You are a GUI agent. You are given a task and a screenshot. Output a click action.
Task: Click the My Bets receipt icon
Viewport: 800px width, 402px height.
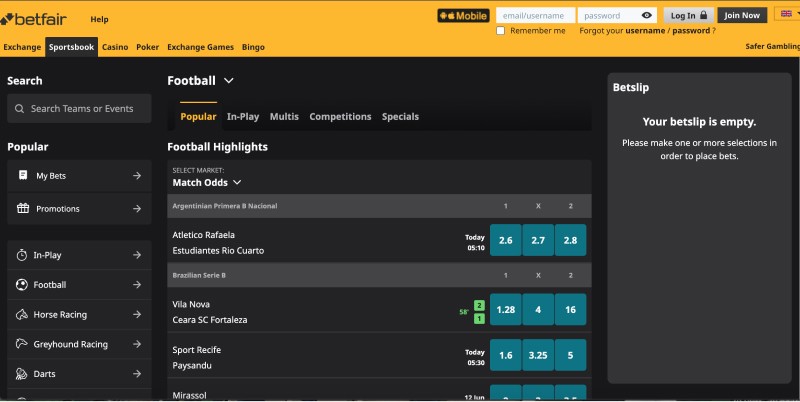click(x=23, y=175)
